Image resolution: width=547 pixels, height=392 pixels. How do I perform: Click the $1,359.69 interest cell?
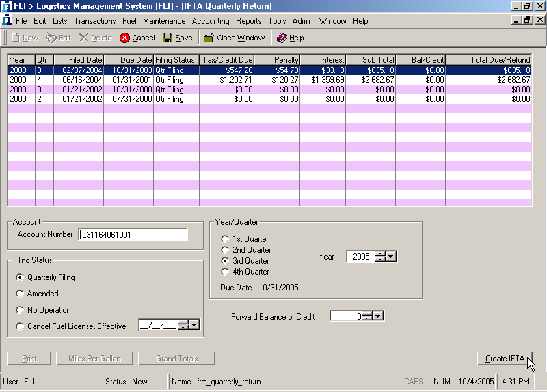click(323, 80)
